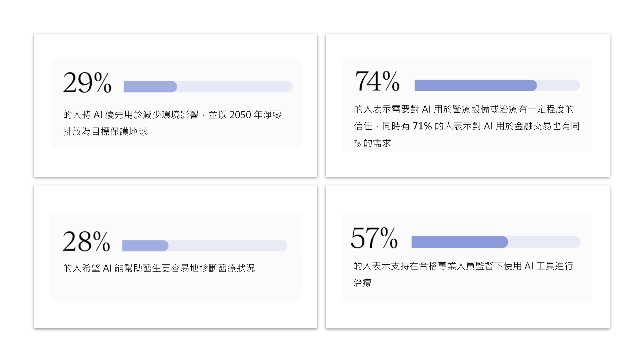
Task: Click the 28% progress bar
Action: [205, 246]
